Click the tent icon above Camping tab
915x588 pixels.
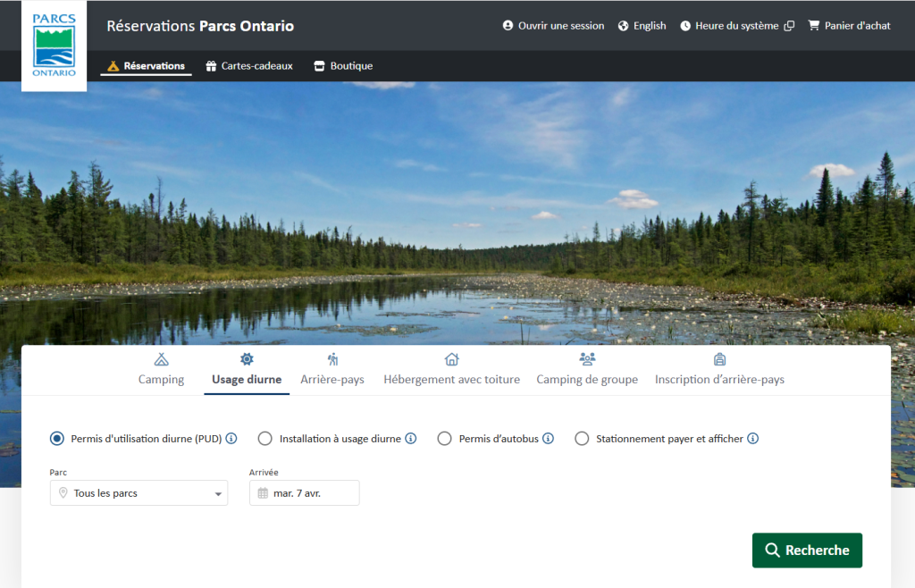pos(161,358)
